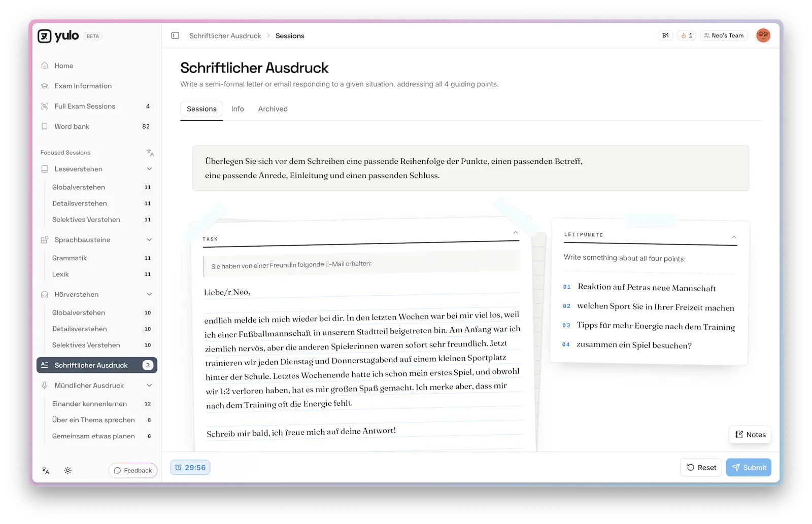Click the Schriftlicher Ausdruck badge showing 3
Screen dimensions: 812x524
point(148,365)
